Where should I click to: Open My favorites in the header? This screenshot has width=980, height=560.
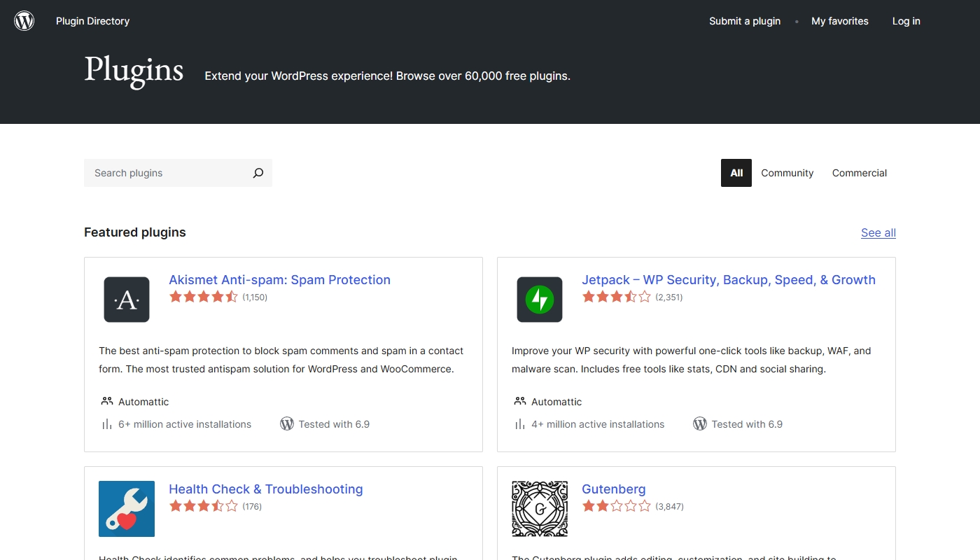840,21
